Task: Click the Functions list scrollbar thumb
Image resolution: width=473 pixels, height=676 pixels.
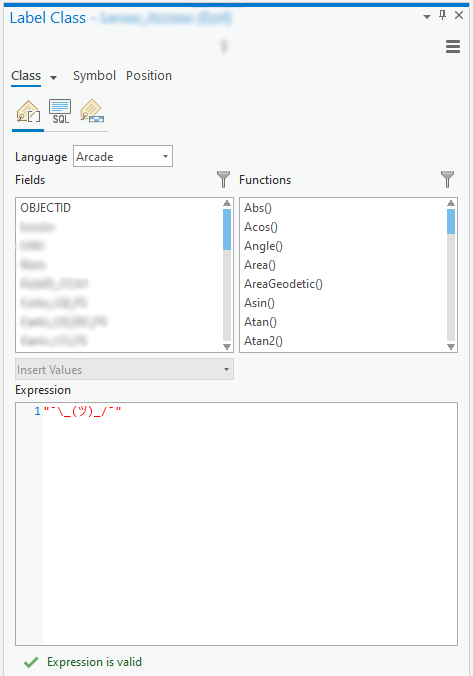Action: tap(451, 222)
